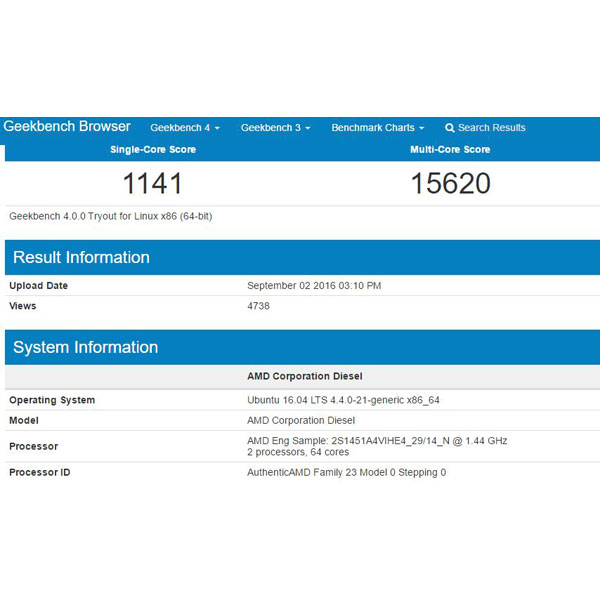The width and height of the screenshot is (600, 600).
Task: Select the AMD Eng Sample processor name
Action: pyautogui.click(x=377, y=441)
